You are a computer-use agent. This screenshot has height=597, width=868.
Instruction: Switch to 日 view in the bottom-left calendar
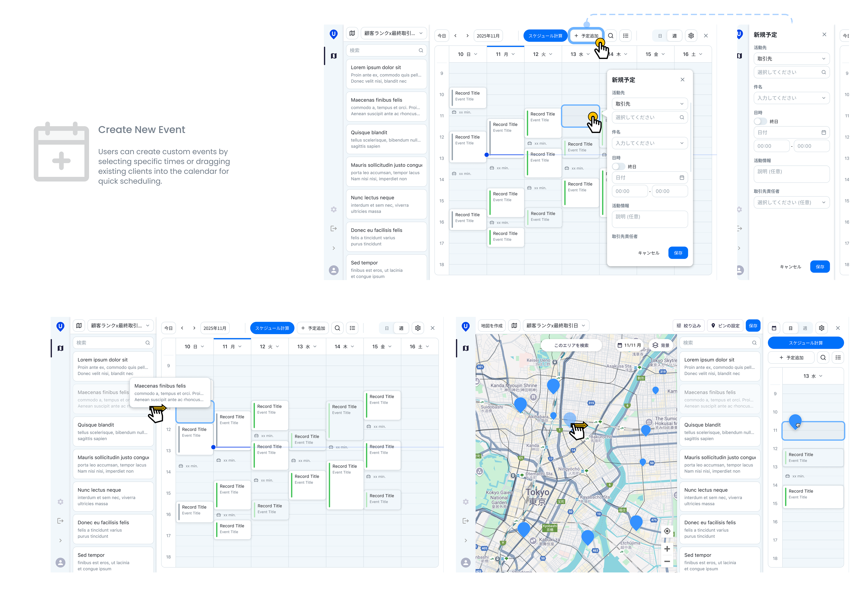(387, 328)
